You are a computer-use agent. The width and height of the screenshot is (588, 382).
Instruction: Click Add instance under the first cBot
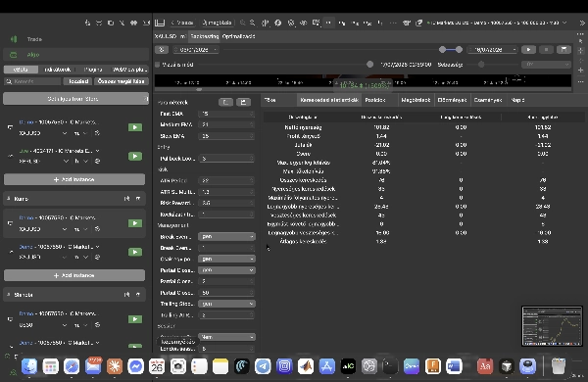pos(74,179)
